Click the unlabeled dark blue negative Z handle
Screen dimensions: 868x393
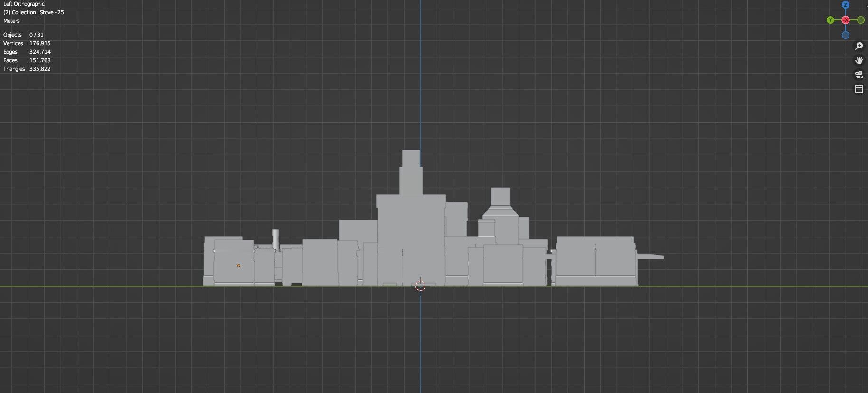pyautogui.click(x=846, y=35)
